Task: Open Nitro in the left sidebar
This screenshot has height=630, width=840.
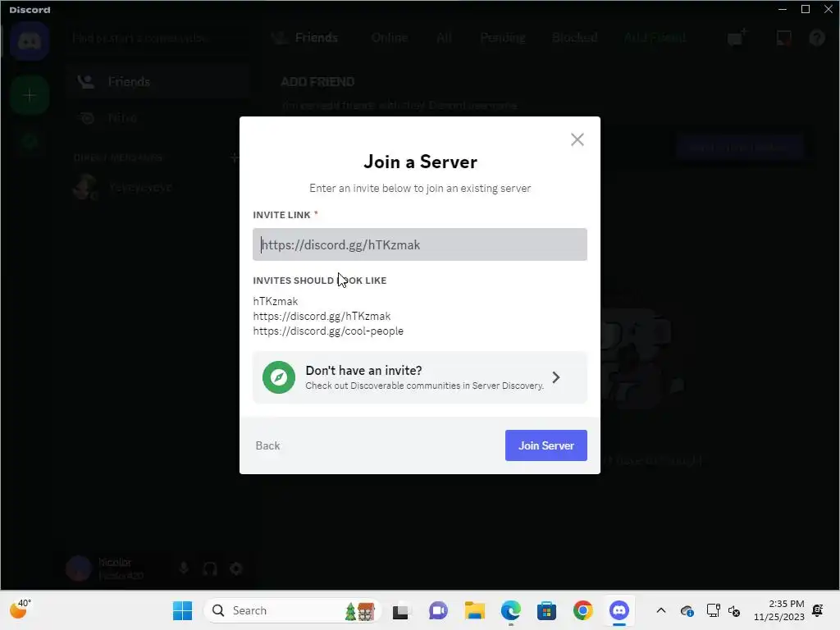Action: (158, 118)
